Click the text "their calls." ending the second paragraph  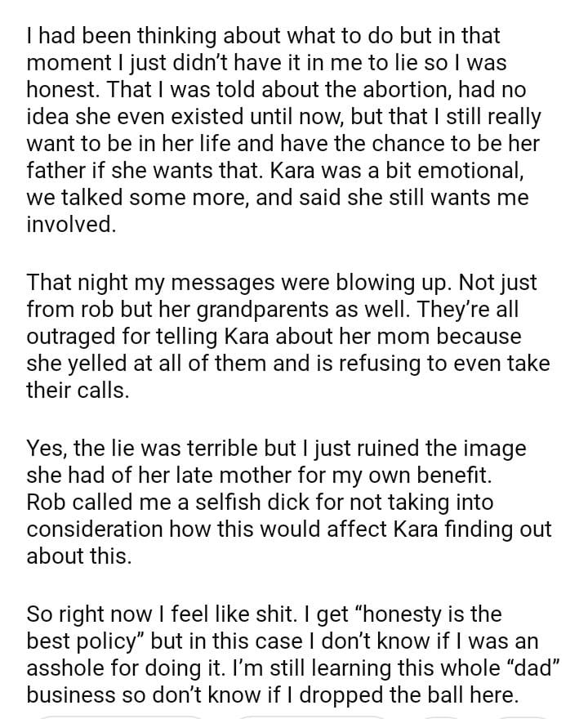[78, 390]
